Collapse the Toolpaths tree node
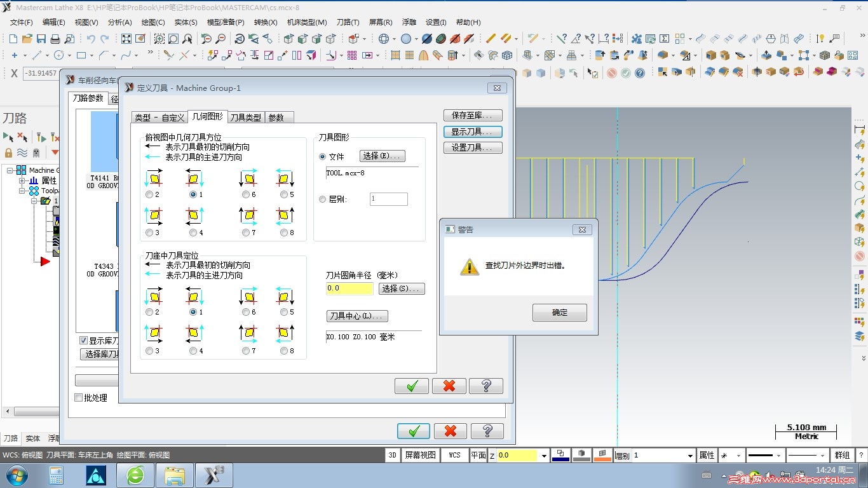The height and width of the screenshot is (488, 868). tap(23, 191)
